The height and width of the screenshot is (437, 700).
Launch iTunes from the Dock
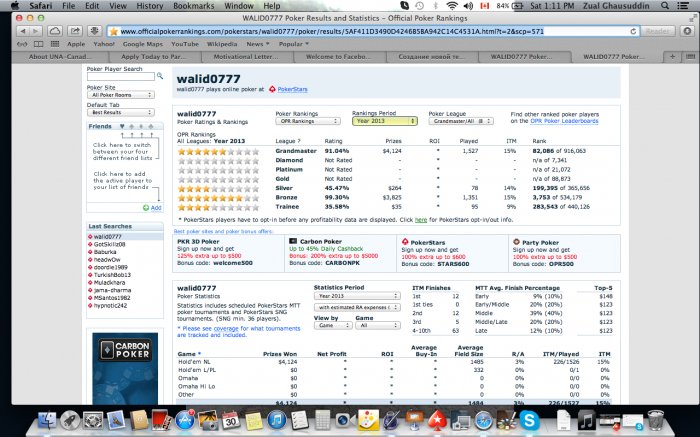click(x=277, y=420)
